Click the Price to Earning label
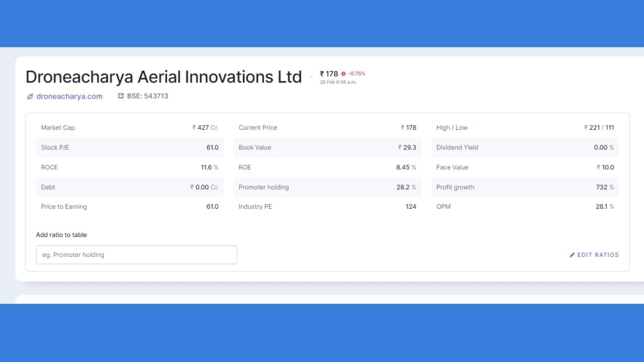 pos(64,207)
